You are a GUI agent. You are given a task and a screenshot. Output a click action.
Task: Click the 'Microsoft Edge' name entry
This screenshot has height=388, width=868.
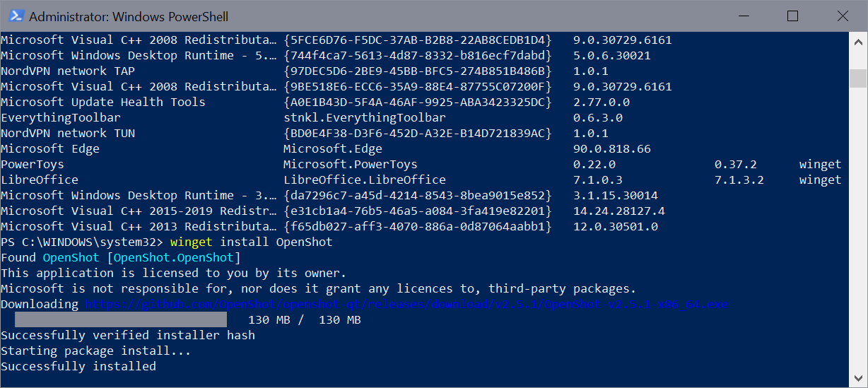[x=50, y=149]
